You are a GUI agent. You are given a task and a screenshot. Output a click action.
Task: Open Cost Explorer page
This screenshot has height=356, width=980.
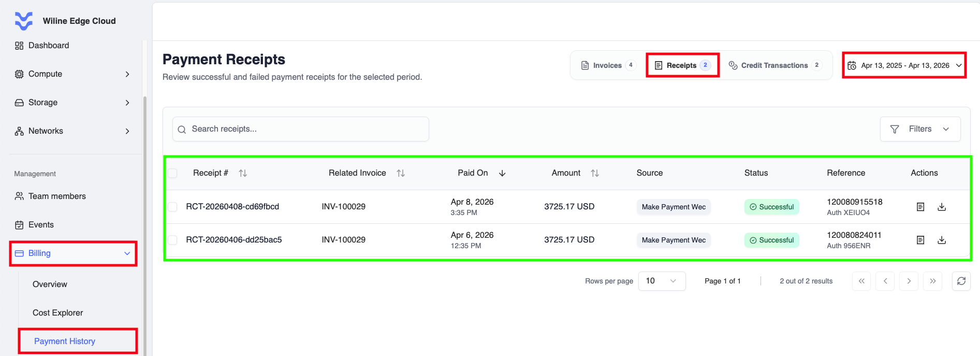[57, 313]
